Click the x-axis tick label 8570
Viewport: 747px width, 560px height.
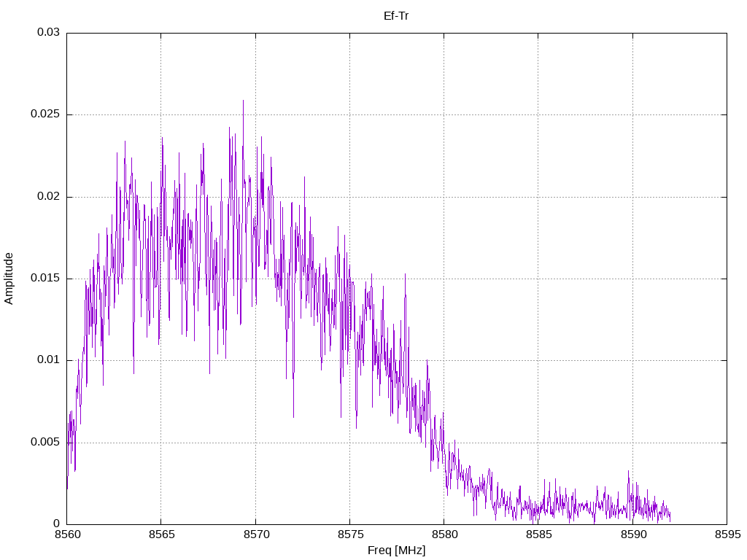[x=256, y=534]
